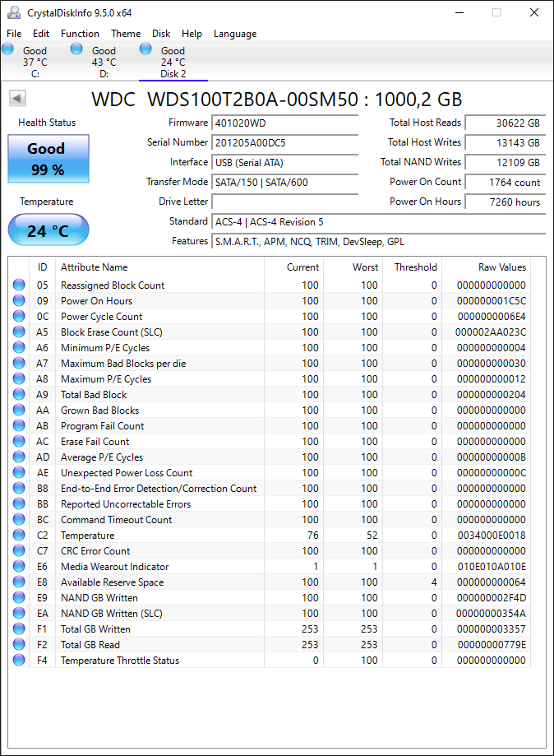Click the Serial Number field
The width and height of the screenshot is (554, 756).
pyautogui.click(x=284, y=142)
